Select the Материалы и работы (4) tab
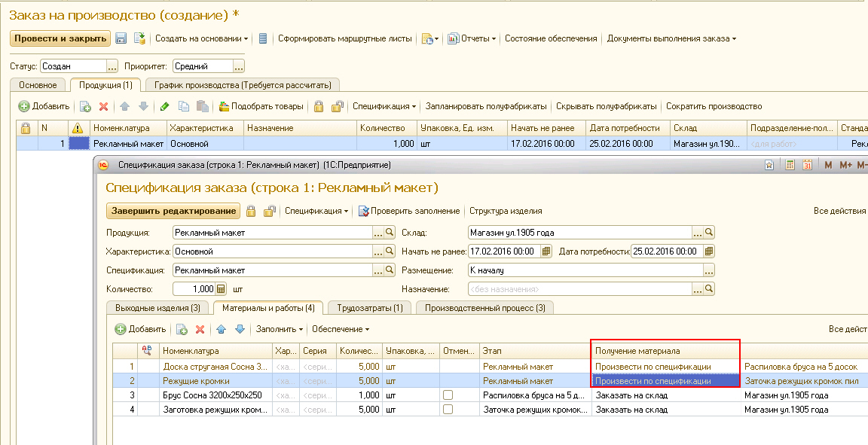The width and height of the screenshot is (868, 445). click(x=268, y=307)
